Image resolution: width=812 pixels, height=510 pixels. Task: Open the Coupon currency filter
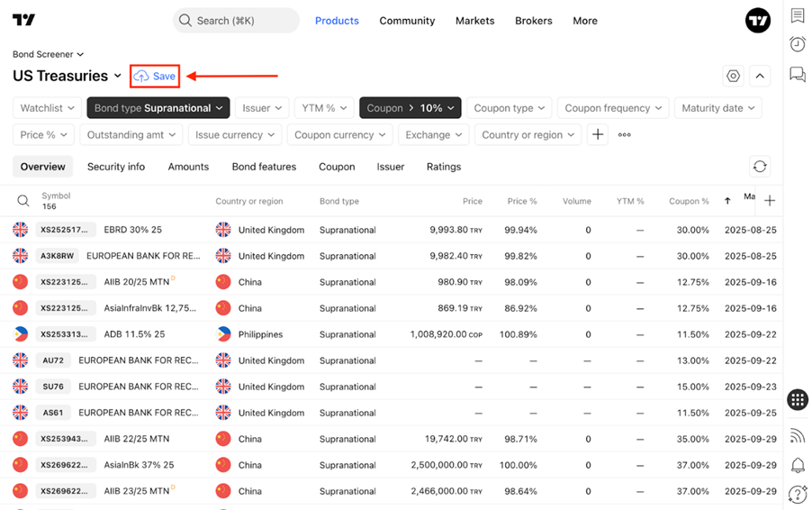[x=339, y=135]
